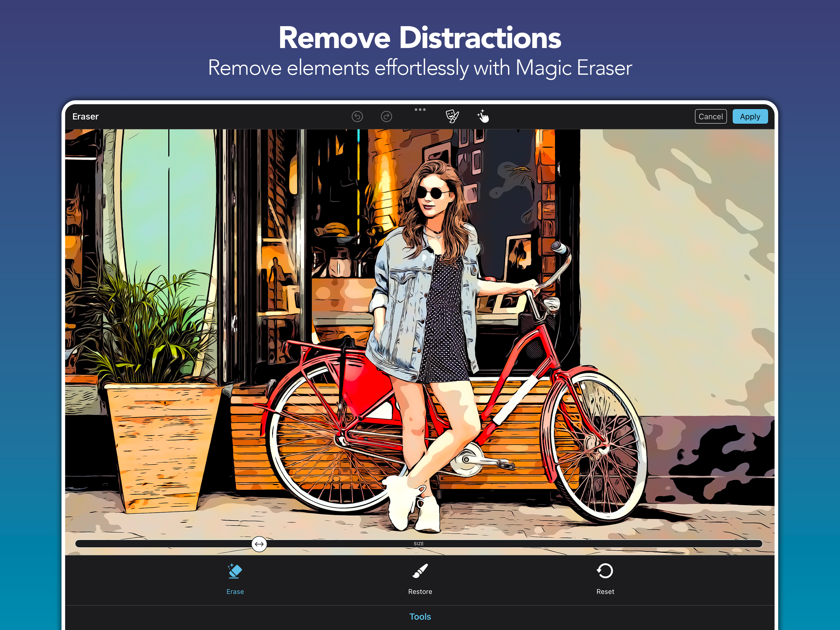Viewport: 840px width, 630px height.
Task: Select the mask brush icon
Action: click(452, 116)
